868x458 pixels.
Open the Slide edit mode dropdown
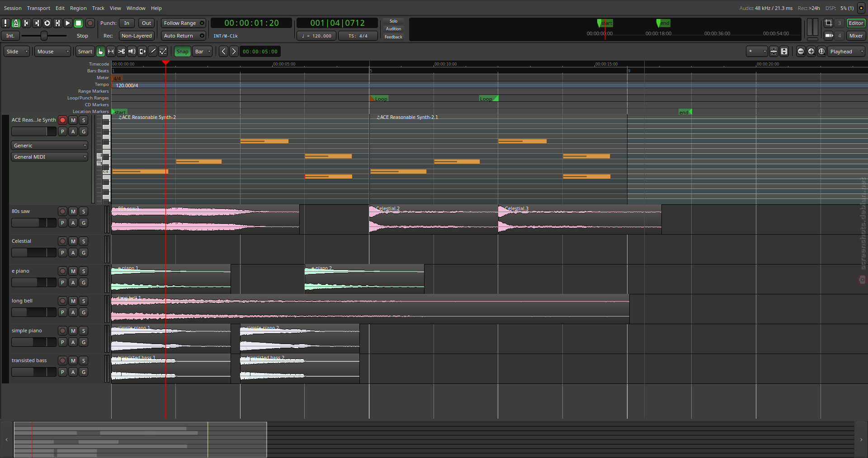[x=17, y=52]
